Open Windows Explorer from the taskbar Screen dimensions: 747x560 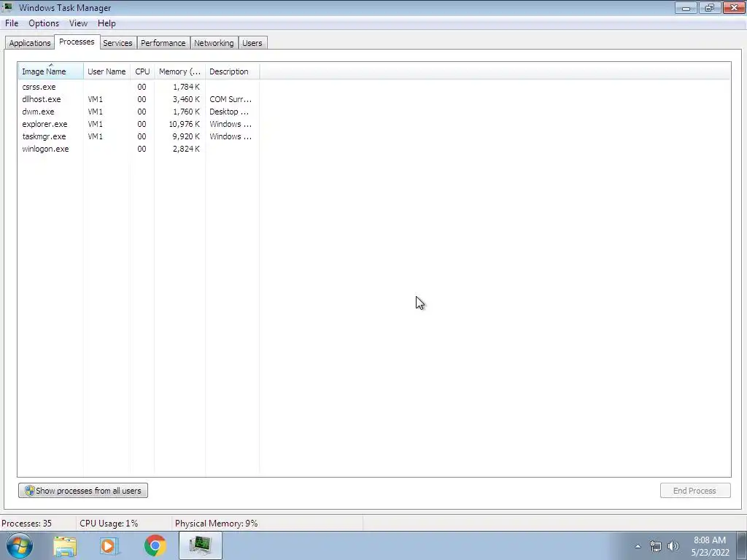point(65,545)
